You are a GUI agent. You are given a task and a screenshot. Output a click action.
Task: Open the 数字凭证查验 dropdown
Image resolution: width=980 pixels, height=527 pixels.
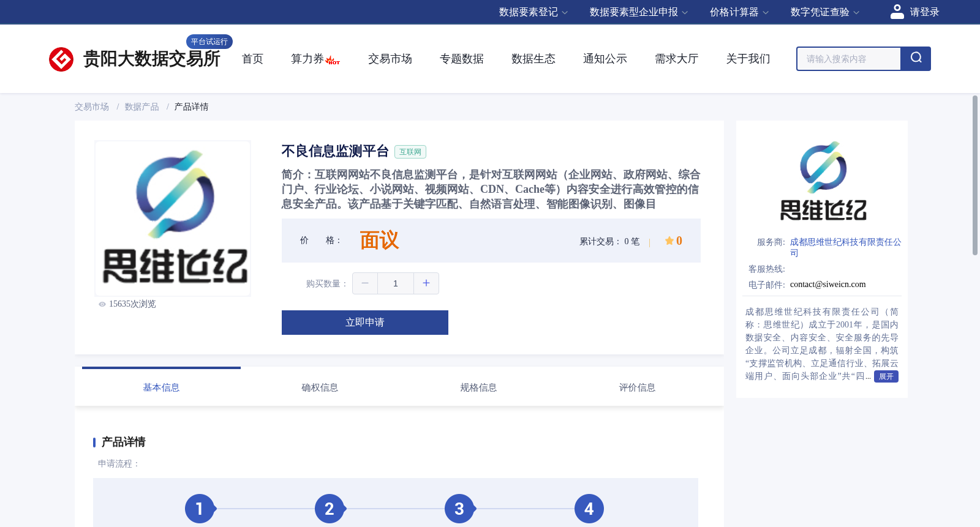tap(825, 12)
